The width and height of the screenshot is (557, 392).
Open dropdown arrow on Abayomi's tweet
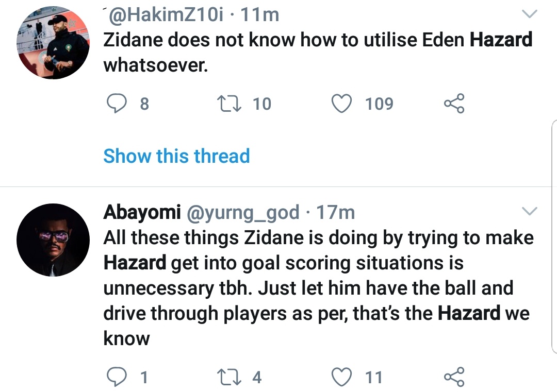[530, 211]
